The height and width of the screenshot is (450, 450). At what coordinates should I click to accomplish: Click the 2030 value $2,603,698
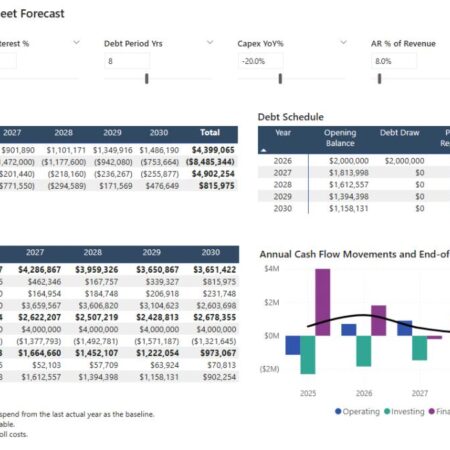coord(216,306)
